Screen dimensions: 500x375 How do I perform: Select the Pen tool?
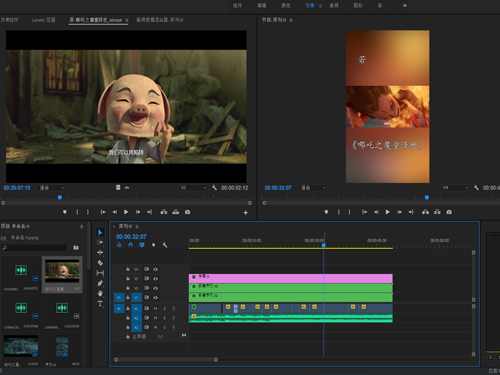100,283
